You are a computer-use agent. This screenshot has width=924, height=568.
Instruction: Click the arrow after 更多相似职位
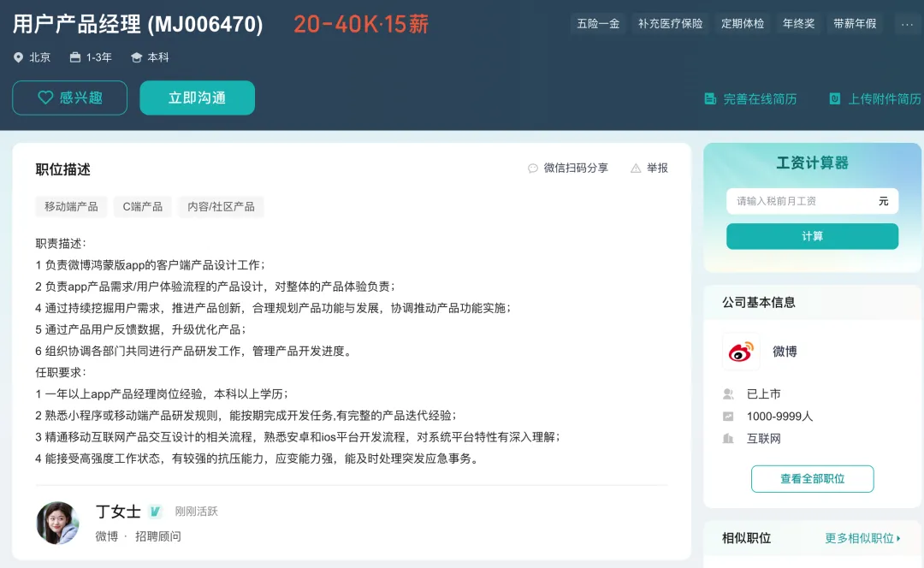pos(898,538)
